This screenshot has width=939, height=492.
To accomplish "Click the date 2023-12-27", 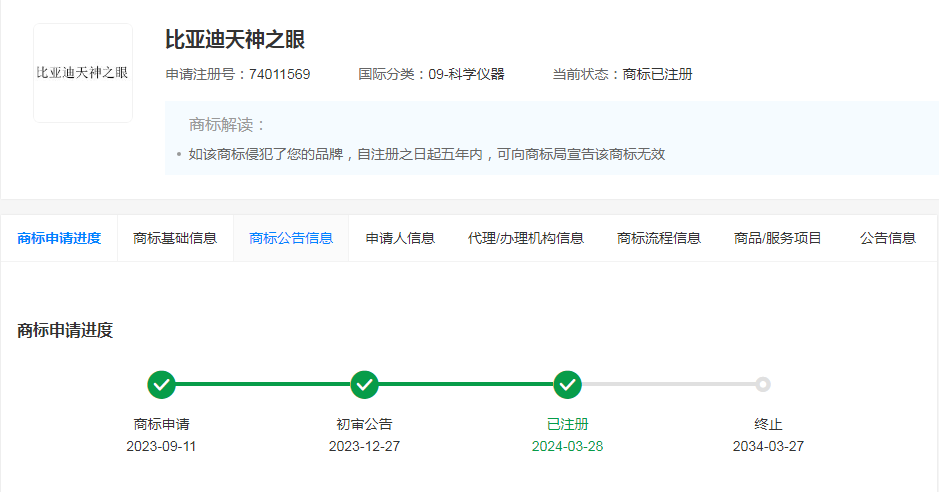I will click(364, 447).
